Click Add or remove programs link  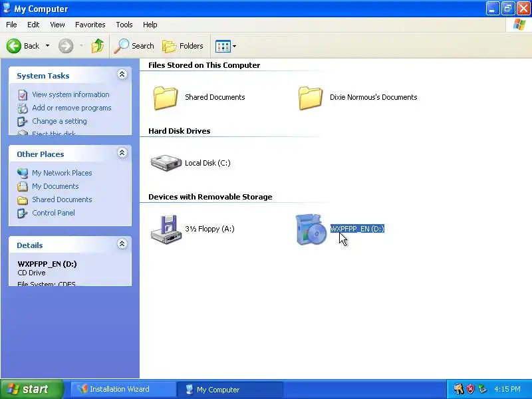[x=72, y=108]
